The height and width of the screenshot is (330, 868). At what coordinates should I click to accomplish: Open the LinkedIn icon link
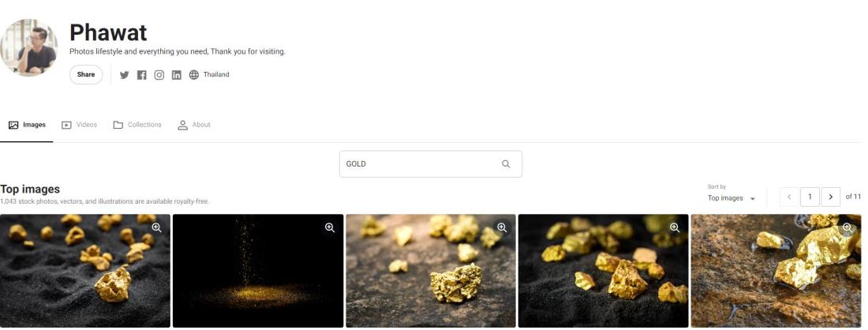pos(176,75)
